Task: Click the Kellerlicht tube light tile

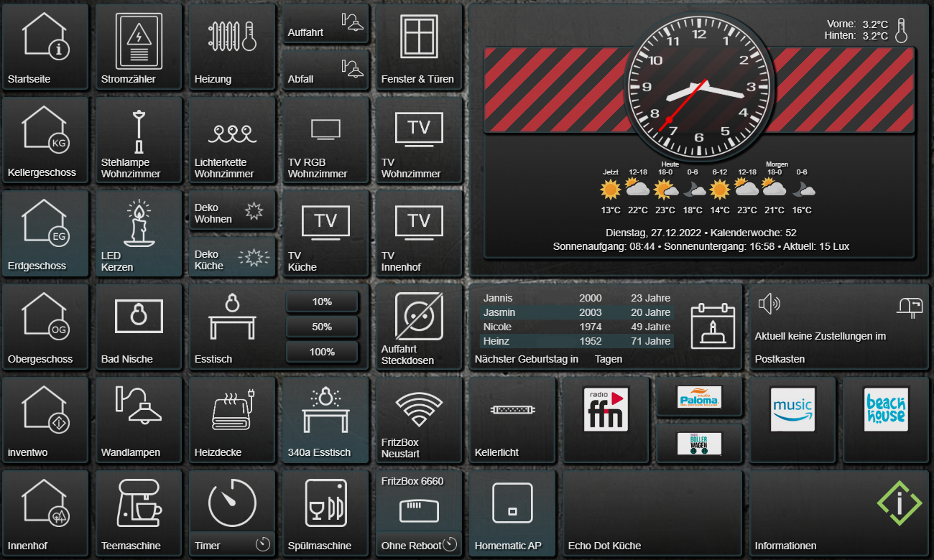Action: [x=512, y=420]
